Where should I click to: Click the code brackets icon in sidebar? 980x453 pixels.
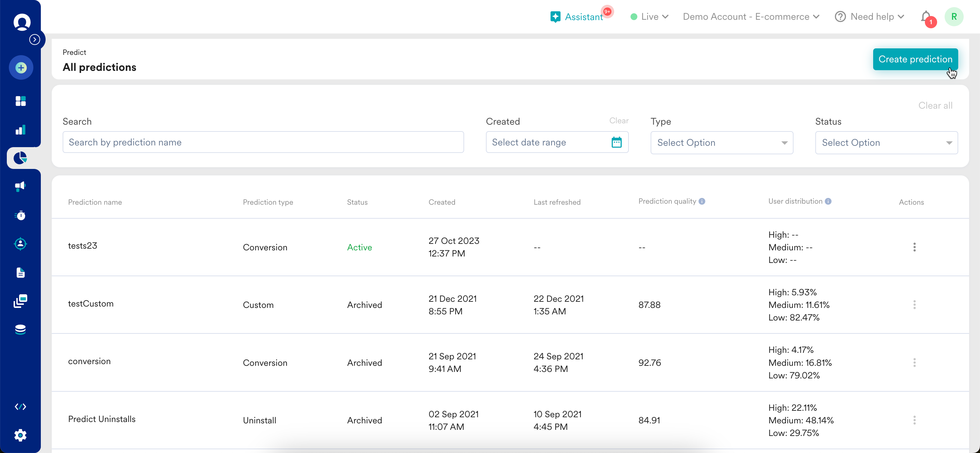coord(20,407)
